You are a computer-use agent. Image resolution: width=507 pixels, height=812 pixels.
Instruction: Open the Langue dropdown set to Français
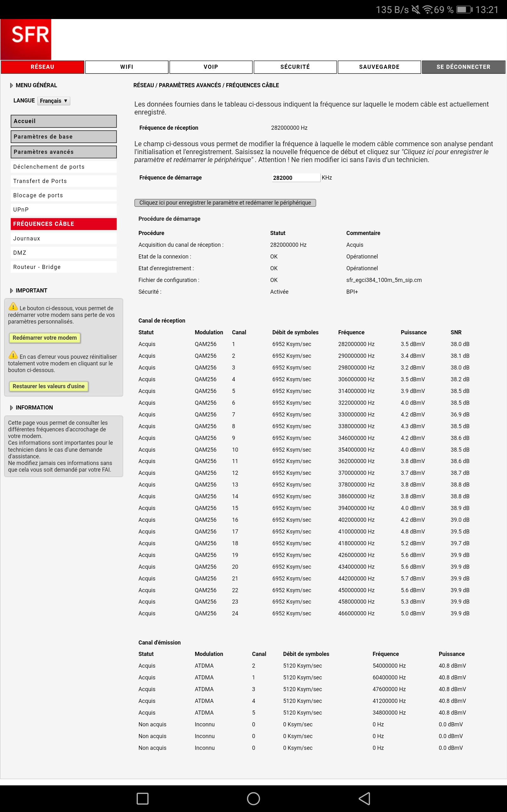[54, 101]
